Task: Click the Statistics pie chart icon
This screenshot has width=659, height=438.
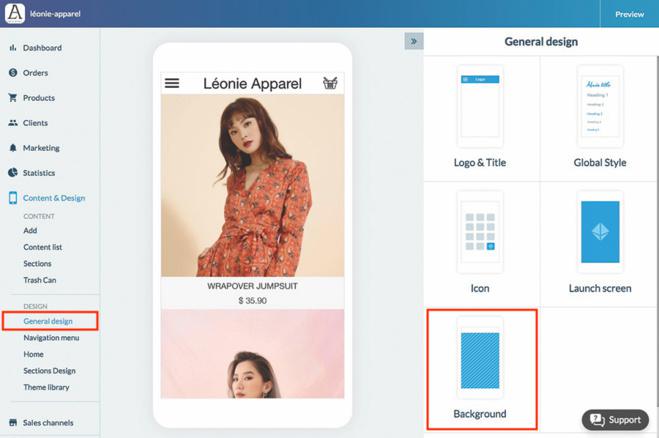Action: pos(13,173)
